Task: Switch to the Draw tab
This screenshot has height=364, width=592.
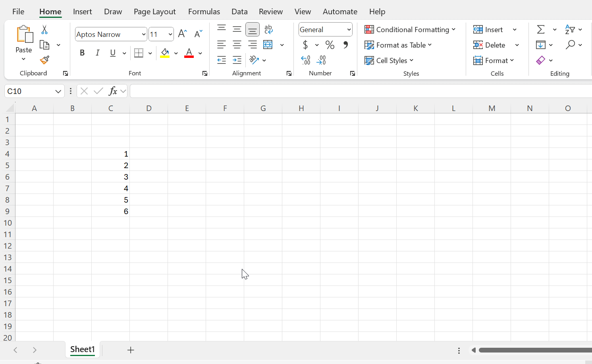Action: [x=113, y=11]
